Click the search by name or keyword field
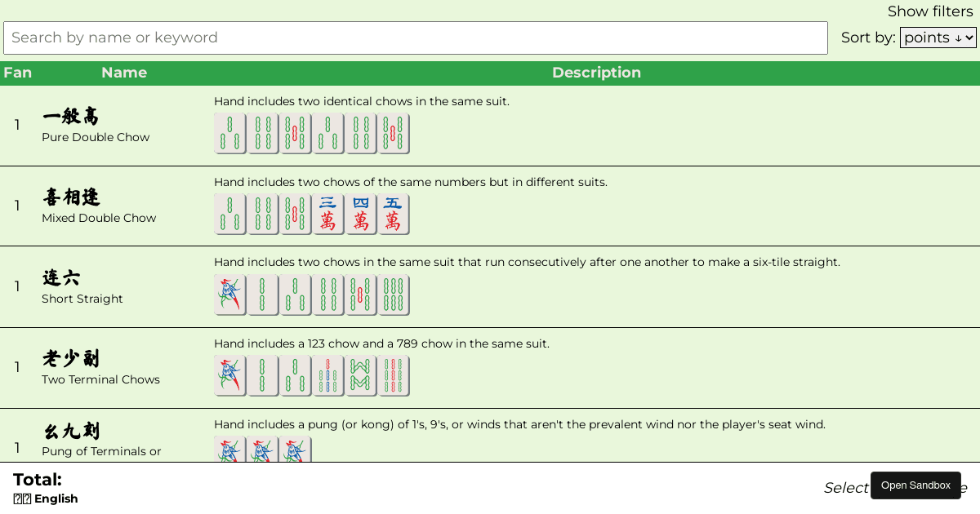Viewport: 980px width, 514px height. click(415, 38)
